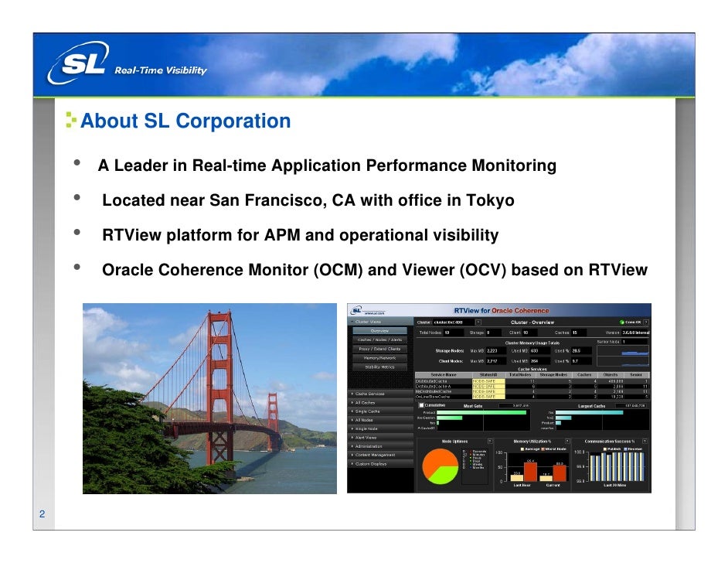Click the Total Nodes value field
The image size is (728, 563).
point(454,333)
